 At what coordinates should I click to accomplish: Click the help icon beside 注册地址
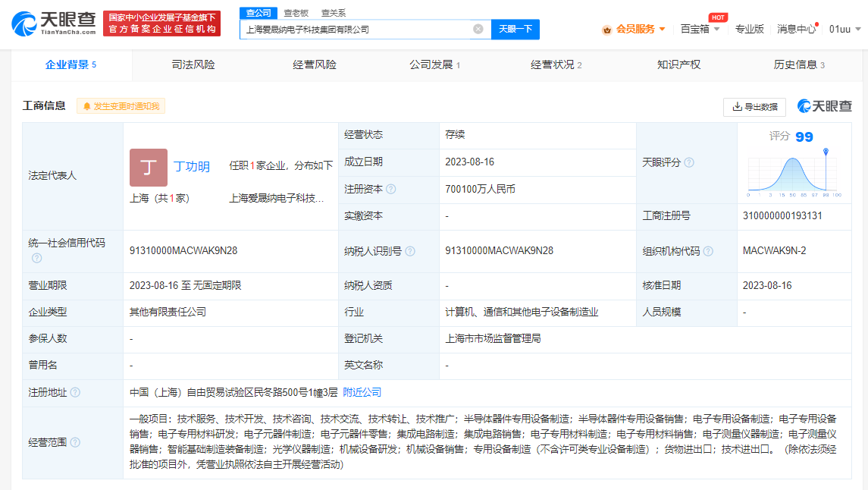pyautogui.click(x=75, y=393)
